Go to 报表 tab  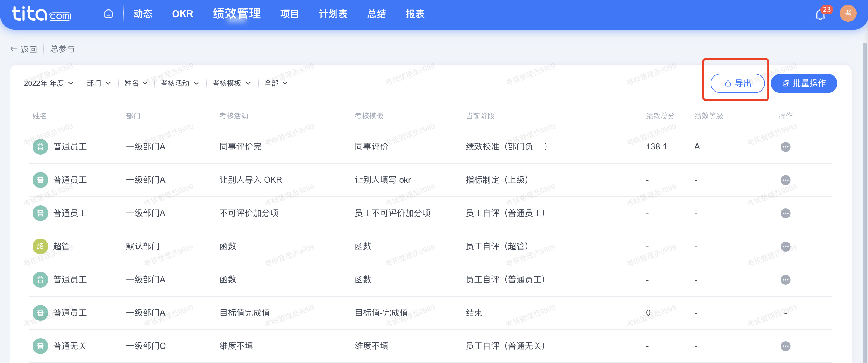point(415,14)
